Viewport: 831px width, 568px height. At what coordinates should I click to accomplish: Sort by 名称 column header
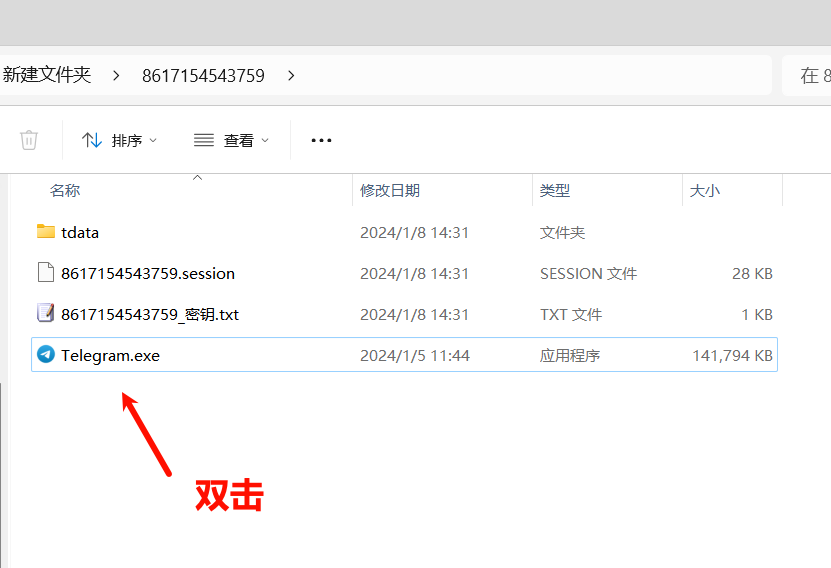pos(65,190)
